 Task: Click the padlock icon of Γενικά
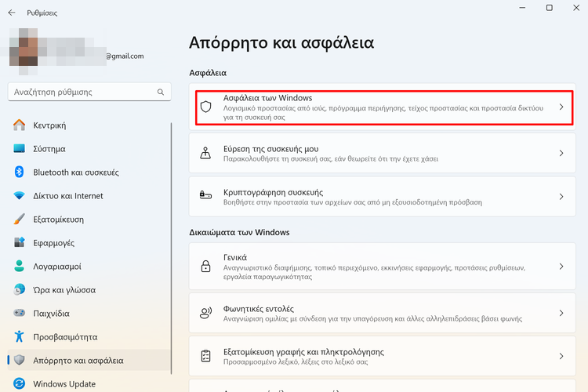tap(205, 267)
